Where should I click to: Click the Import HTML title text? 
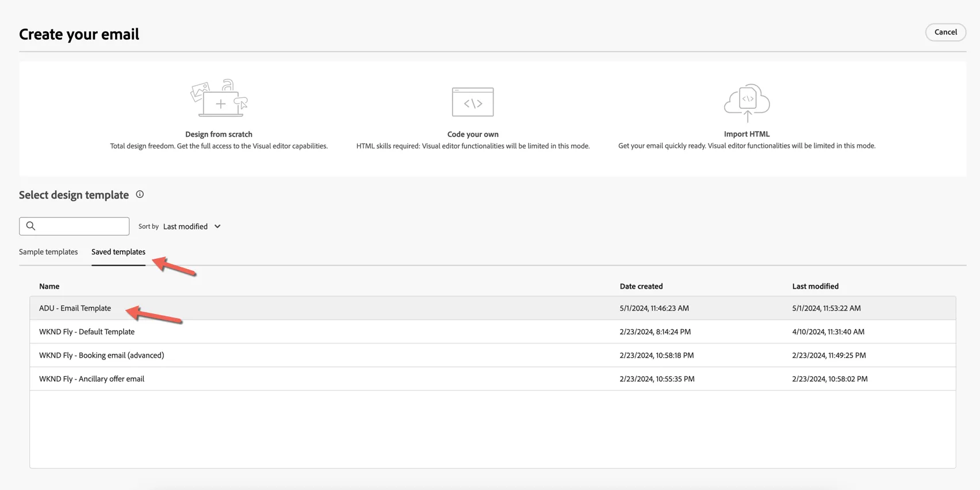(x=747, y=134)
